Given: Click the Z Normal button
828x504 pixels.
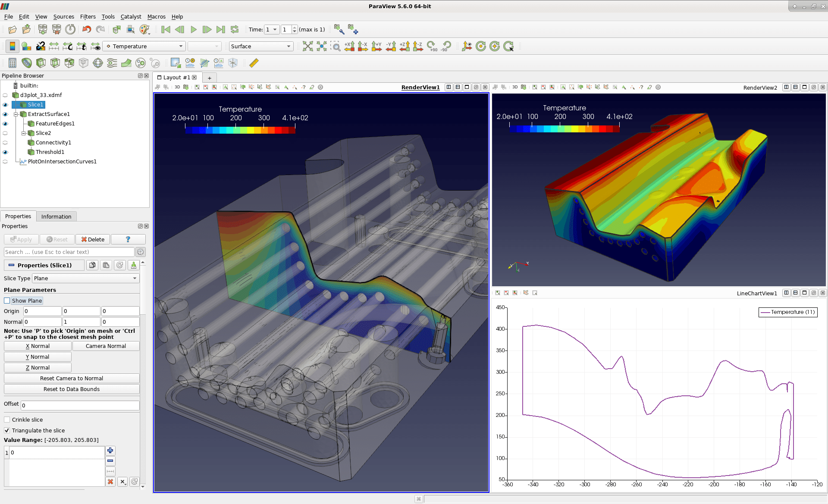Looking at the screenshot, I should 38,368.
